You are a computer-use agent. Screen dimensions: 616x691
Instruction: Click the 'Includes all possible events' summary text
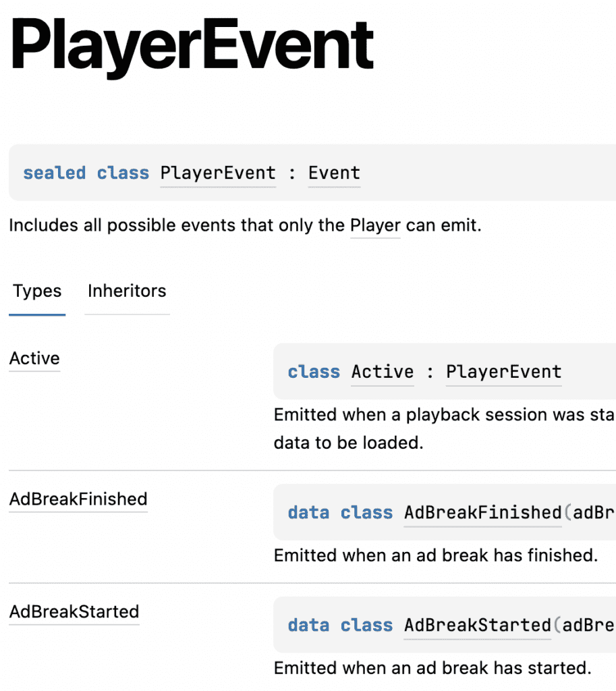click(x=246, y=225)
